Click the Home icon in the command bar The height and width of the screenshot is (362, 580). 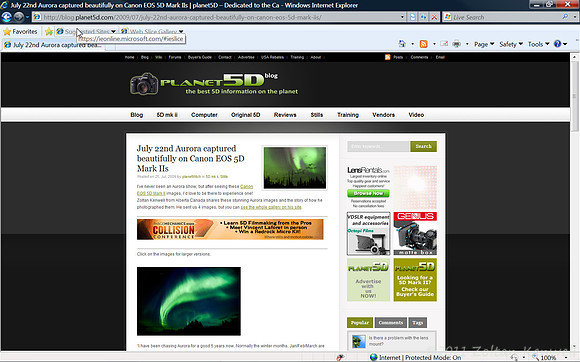[402, 44]
